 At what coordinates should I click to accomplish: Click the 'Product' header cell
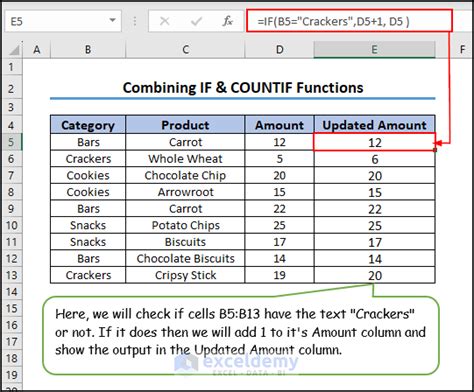[185, 125]
